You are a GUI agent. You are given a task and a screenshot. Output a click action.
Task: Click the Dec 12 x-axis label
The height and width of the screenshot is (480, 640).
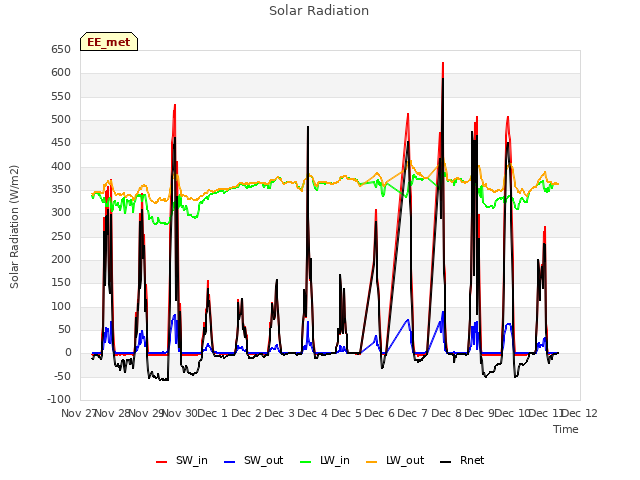pos(580,413)
